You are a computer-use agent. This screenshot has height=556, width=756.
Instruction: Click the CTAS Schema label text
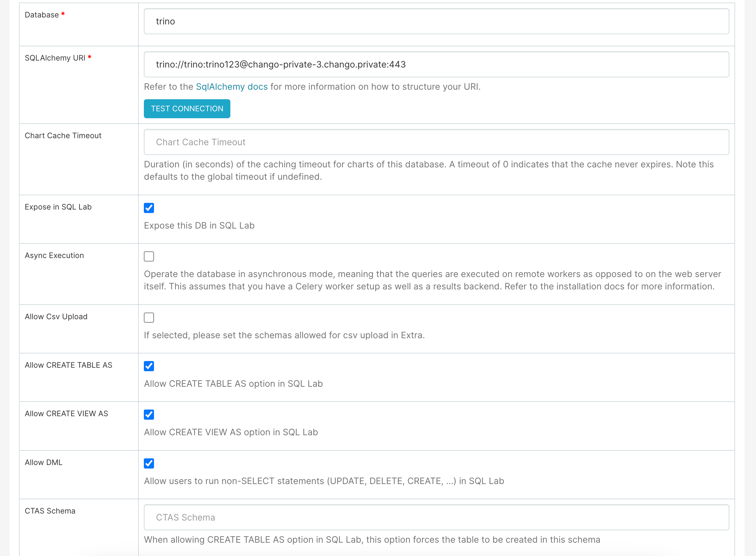(x=50, y=511)
